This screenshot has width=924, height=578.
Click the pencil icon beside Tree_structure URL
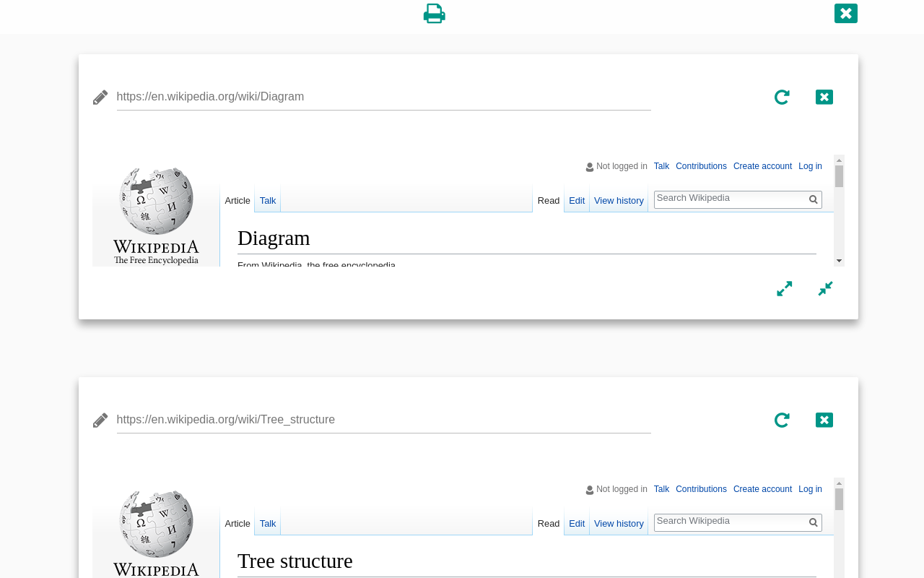100,420
